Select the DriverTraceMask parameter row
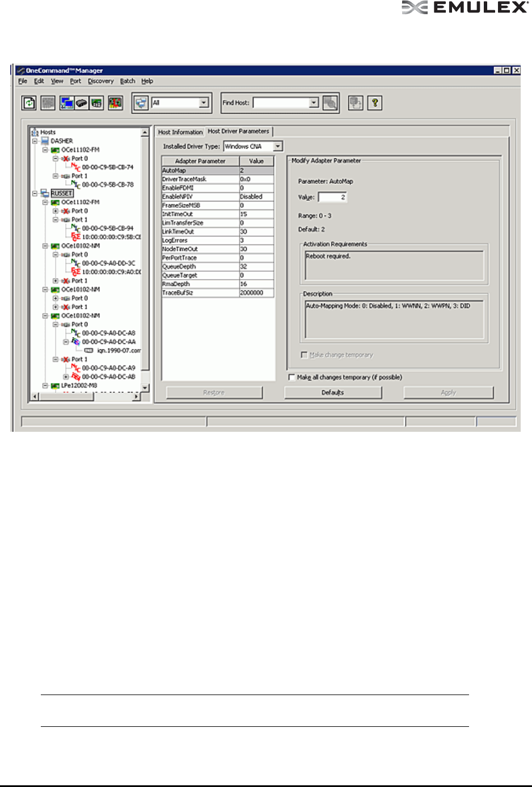The width and height of the screenshot is (532, 787). point(218,179)
